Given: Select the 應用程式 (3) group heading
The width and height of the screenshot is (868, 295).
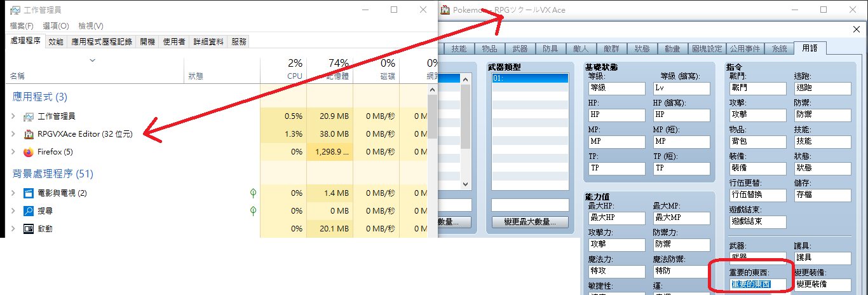Looking at the screenshot, I should (40, 97).
